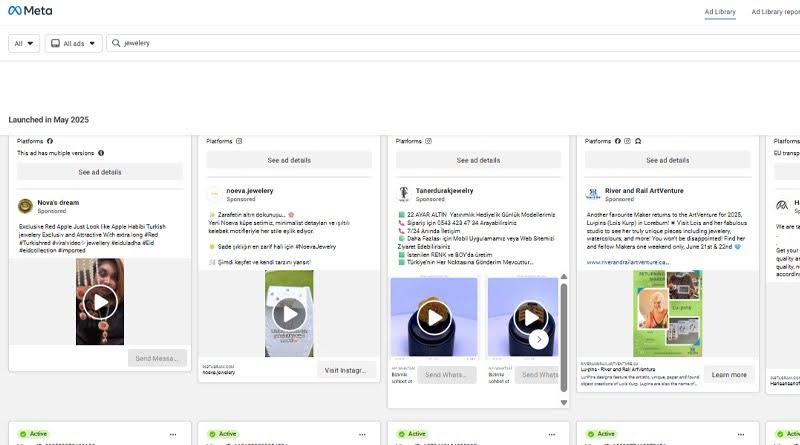Open more options on second Active ad card
The image size is (800, 445).
coord(362,434)
